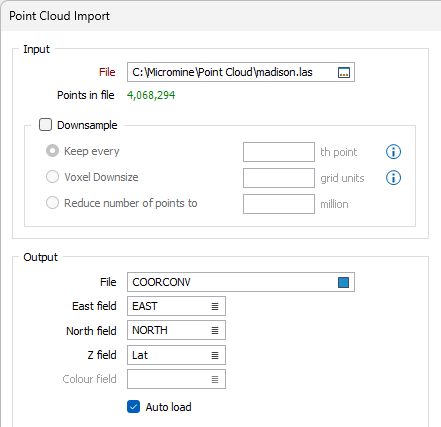Screen dimensions: 441x427
Task: Open the input file browse ellipsis button
Action: click(x=344, y=72)
